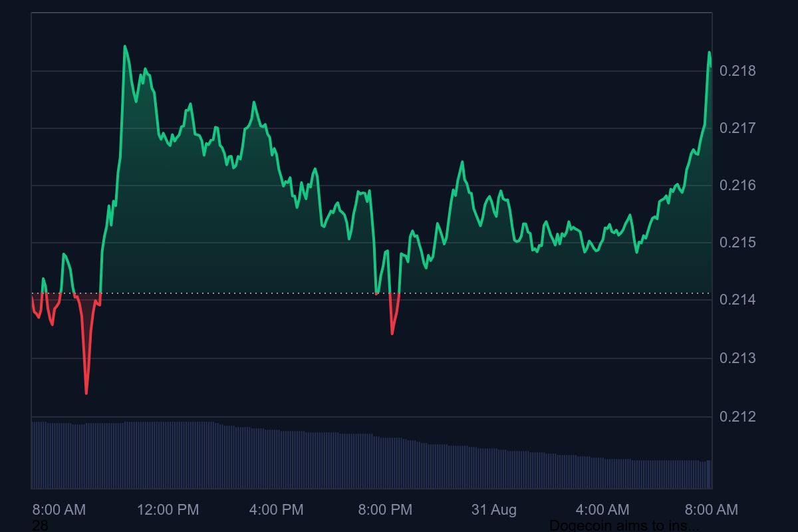Screen dimensions: 798x532
Task: Click the final green peak at chart's right edge
Action: pos(709,53)
